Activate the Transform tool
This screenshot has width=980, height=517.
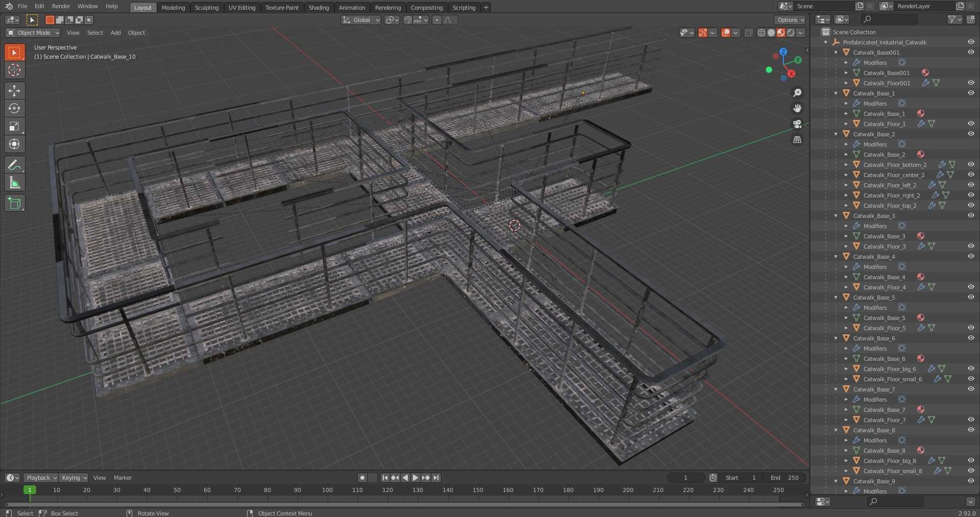coord(14,144)
